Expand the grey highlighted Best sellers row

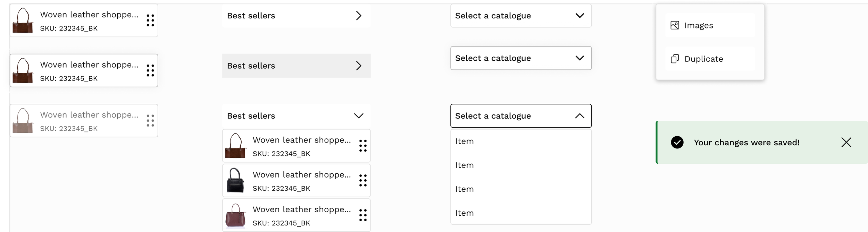point(359,66)
